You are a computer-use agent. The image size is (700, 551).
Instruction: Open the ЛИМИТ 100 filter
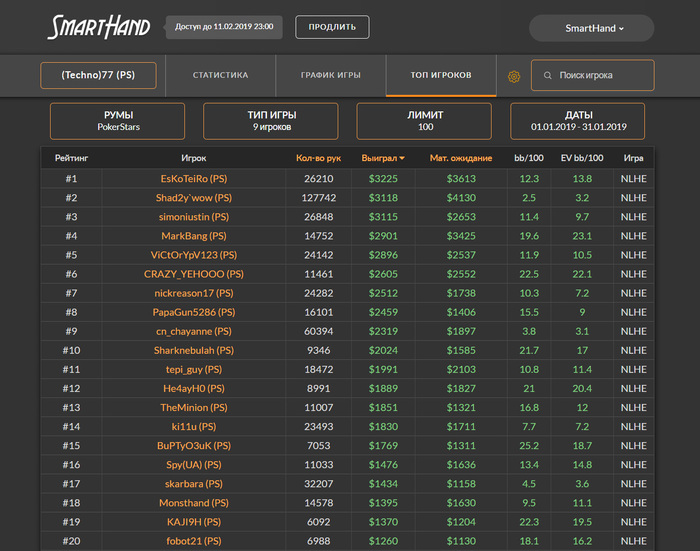click(424, 121)
